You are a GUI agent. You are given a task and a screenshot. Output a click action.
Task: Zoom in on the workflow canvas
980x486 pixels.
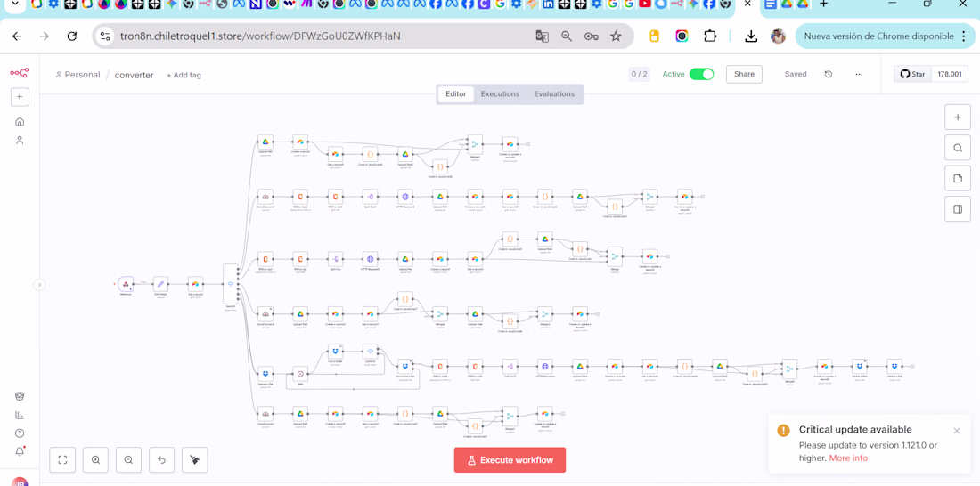pyautogui.click(x=95, y=460)
